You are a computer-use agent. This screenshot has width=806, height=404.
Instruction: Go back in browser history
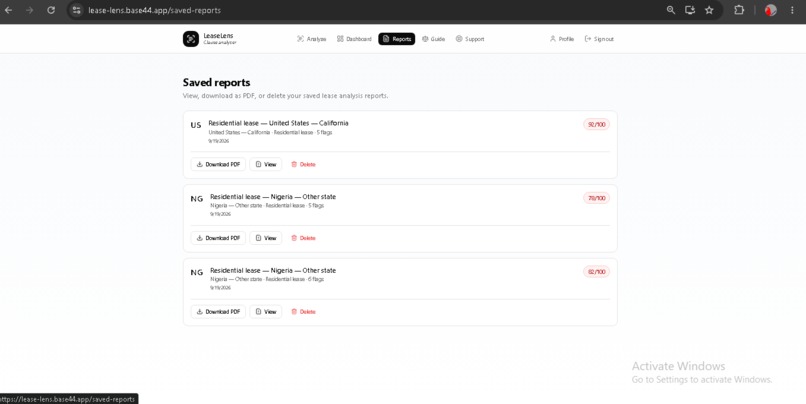point(9,10)
